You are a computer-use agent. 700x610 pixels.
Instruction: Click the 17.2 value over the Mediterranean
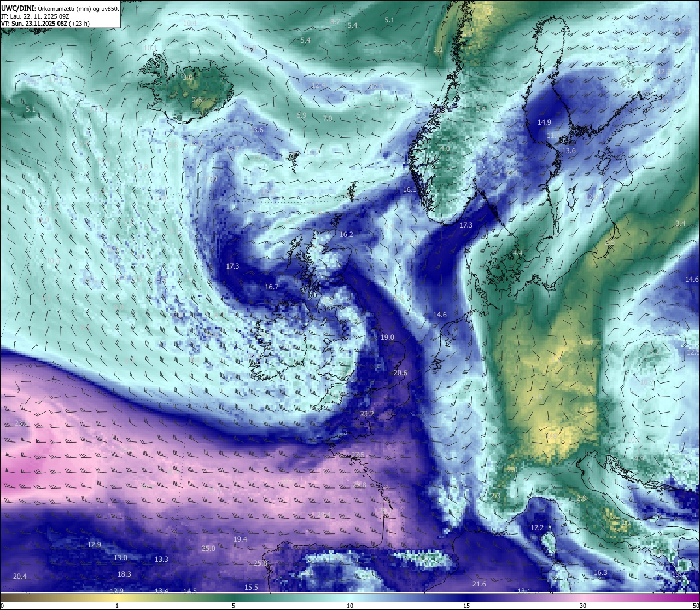(x=537, y=528)
